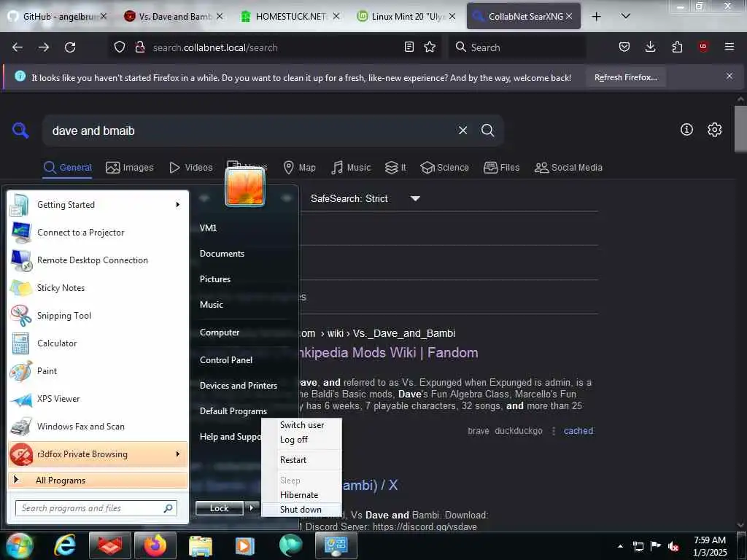Click the Lock button in Start menu

(x=220, y=508)
